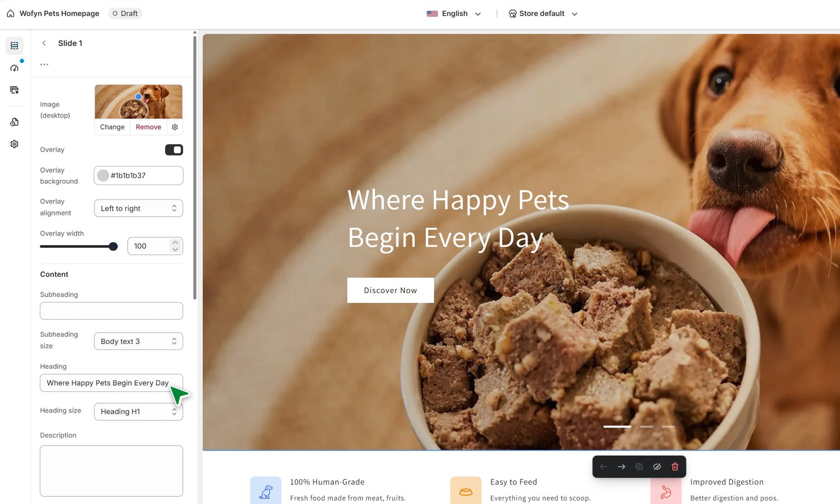This screenshot has height=504, width=840.
Task: Hide the slide using the eye-slash icon
Action: pos(657,467)
